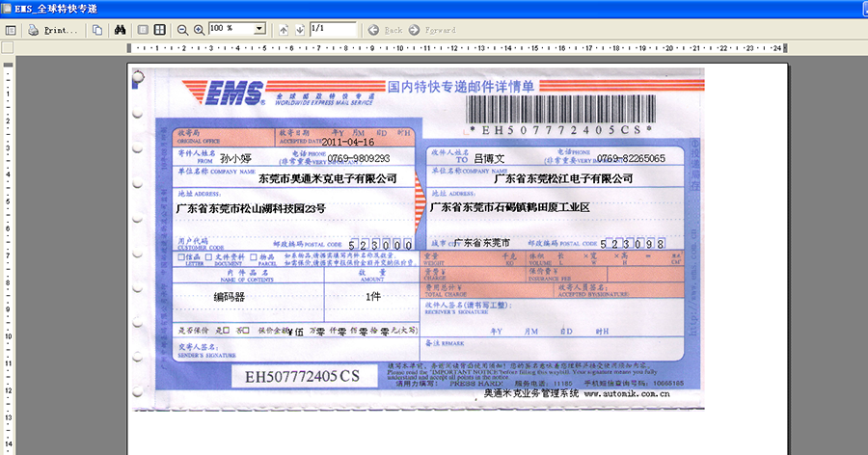Open the 100 % zoom dropdown
The width and height of the screenshot is (868, 455).
(259, 29)
